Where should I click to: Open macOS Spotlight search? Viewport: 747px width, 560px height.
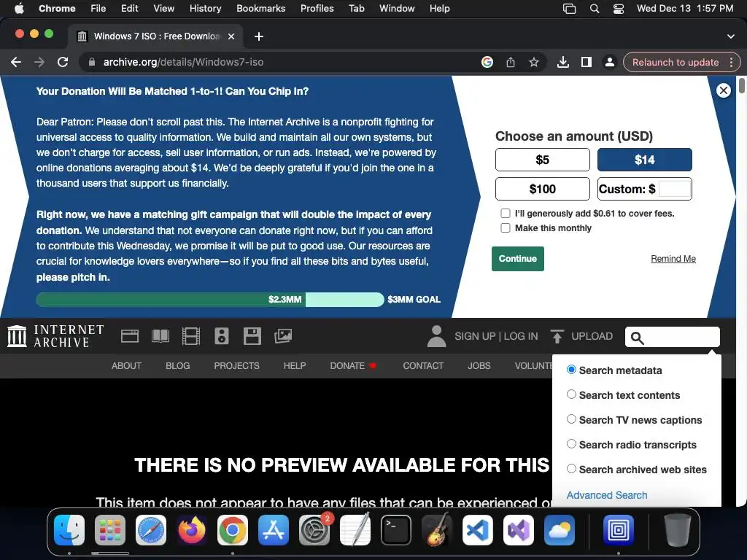click(594, 9)
